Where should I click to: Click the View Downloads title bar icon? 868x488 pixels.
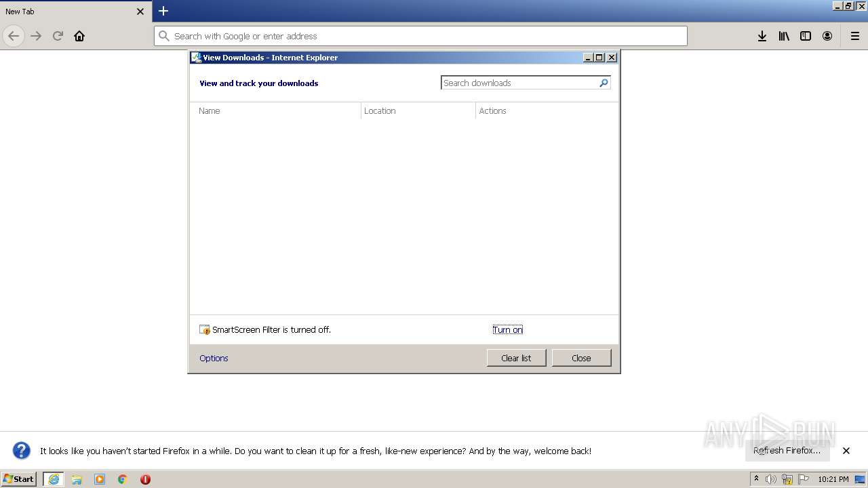click(197, 58)
